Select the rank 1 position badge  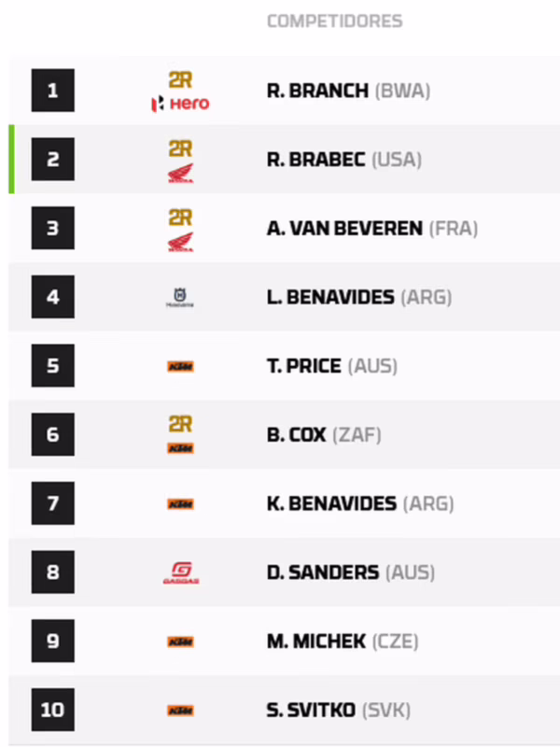pos(52,91)
